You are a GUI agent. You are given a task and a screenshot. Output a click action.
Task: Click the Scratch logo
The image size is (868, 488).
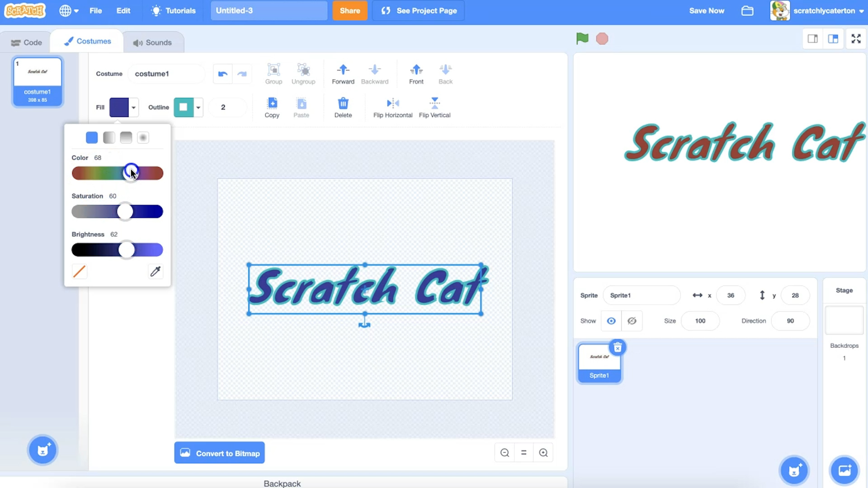click(25, 10)
